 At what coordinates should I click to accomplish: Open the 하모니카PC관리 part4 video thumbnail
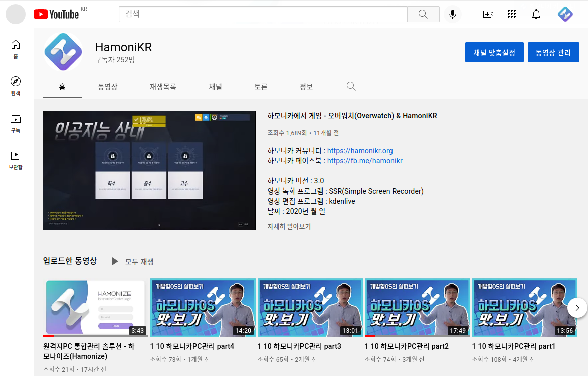coord(203,308)
